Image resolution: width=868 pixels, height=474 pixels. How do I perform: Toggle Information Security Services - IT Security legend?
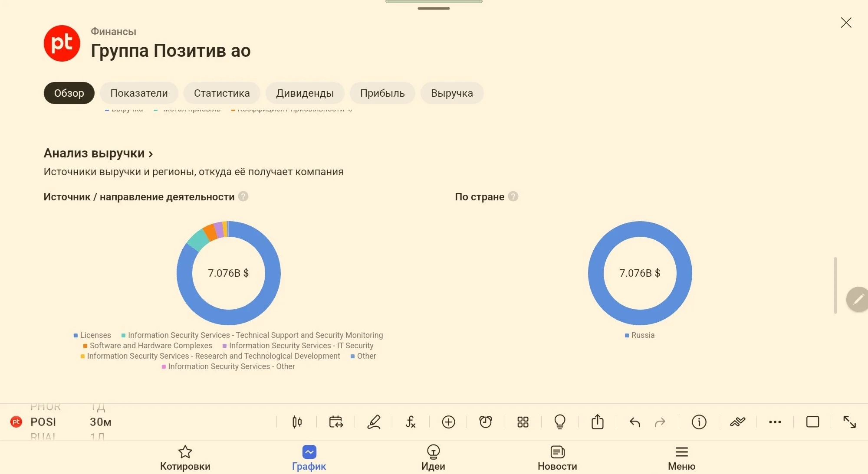[298, 346]
